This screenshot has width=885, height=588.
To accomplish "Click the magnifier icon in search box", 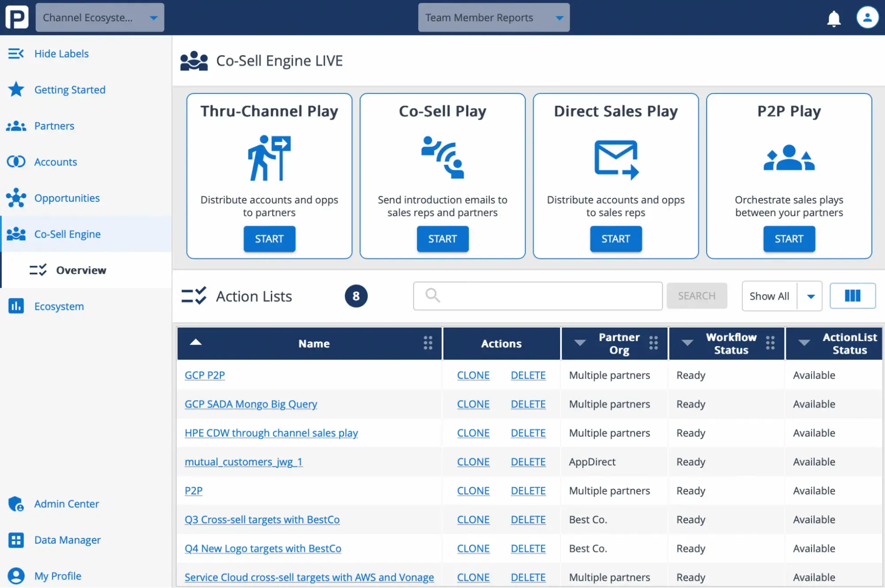I will (433, 295).
